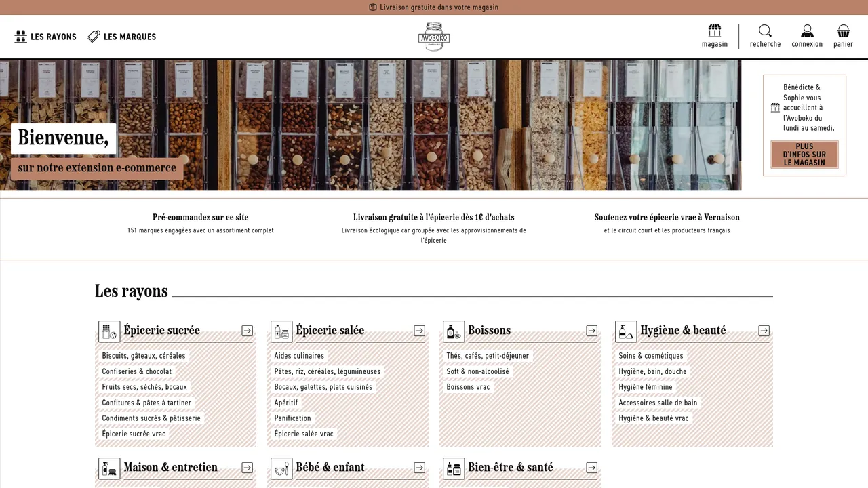Click the Avoboko jar logo
This screenshot has height=488, width=868.
434,37
